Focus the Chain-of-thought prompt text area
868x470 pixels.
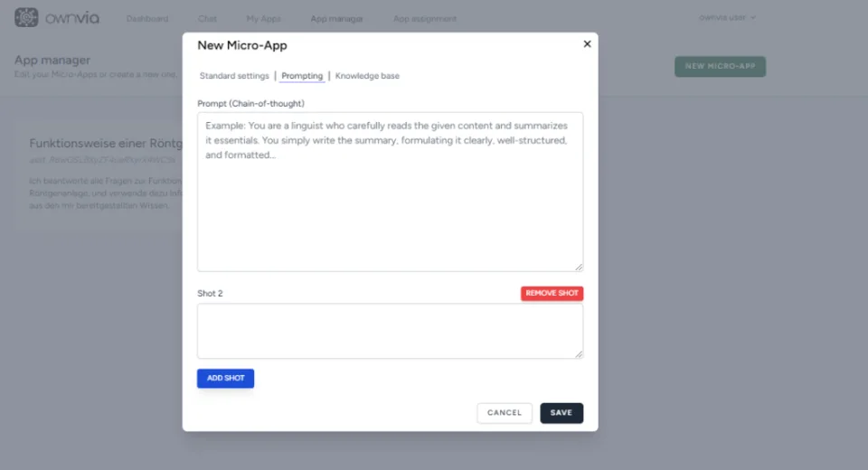(x=391, y=193)
